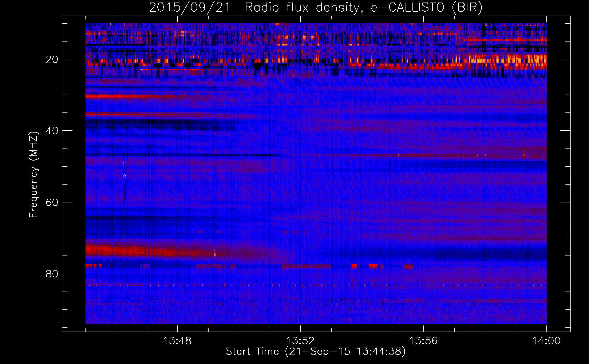Click the y-axis tick label '60'
589x364 pixels.
[x=52, y=202]
